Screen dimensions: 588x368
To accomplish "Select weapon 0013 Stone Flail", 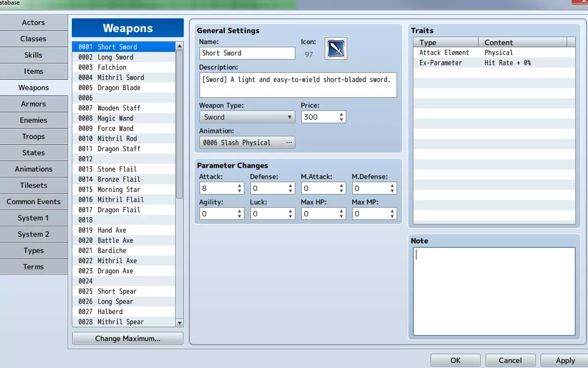I will point(123,169).
